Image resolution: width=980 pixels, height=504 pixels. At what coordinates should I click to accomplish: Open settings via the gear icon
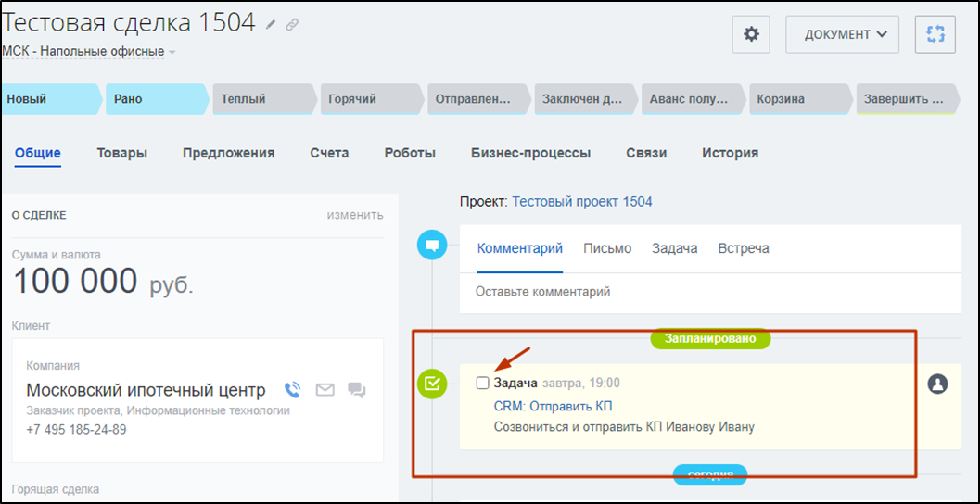pyautogui.click(x=751, y=34)
